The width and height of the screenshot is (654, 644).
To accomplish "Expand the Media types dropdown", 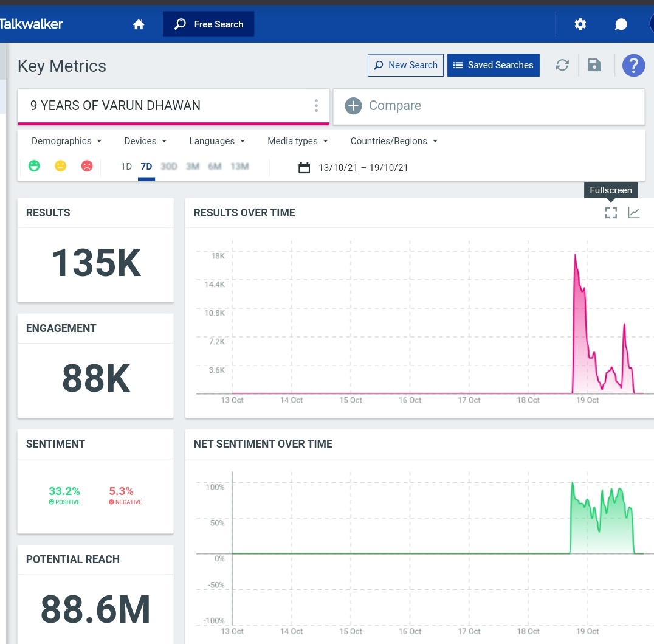I will click(x=297, y=141).
